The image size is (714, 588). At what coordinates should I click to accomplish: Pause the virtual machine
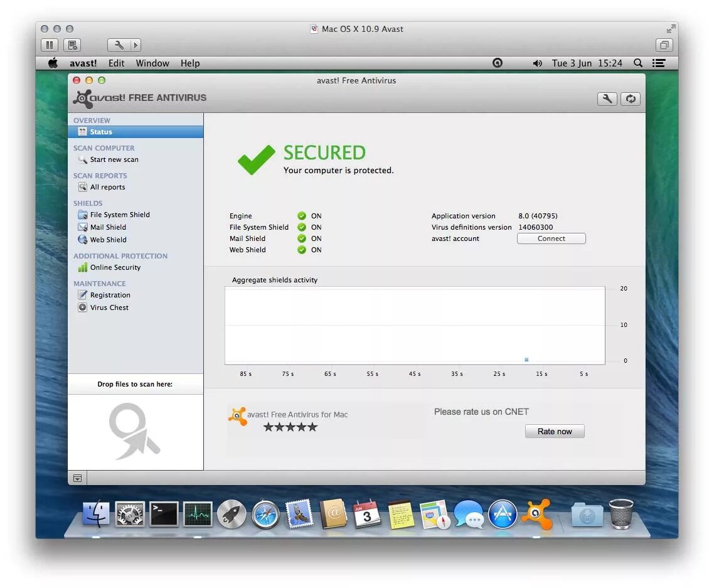tap(49, 45)
